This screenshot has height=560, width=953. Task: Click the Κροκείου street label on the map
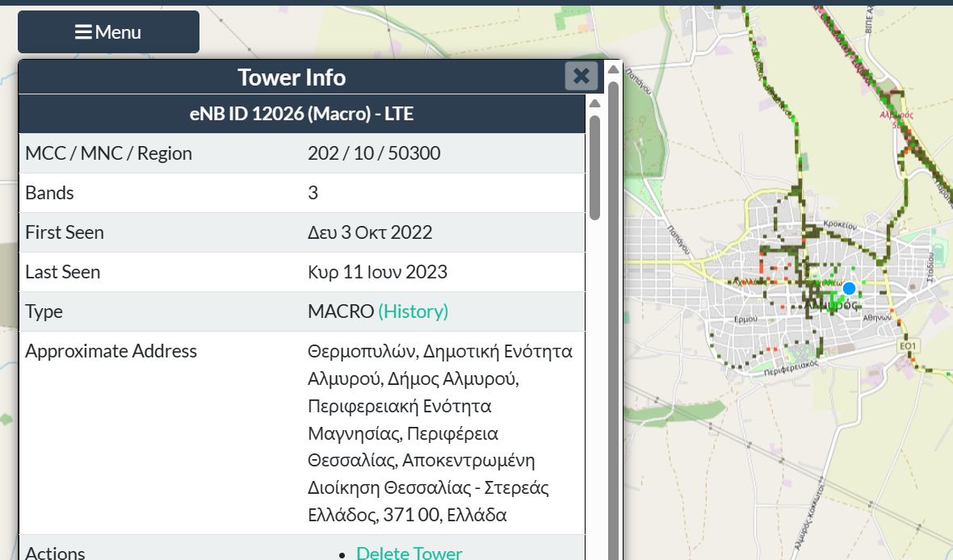840,224
